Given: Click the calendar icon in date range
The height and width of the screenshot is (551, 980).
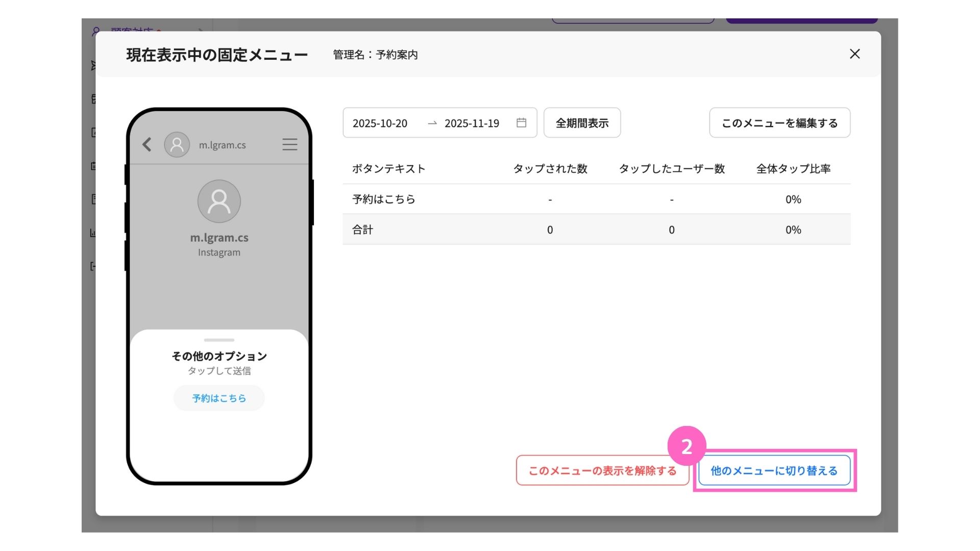Looking at the screenshot, I should point(521,122).
